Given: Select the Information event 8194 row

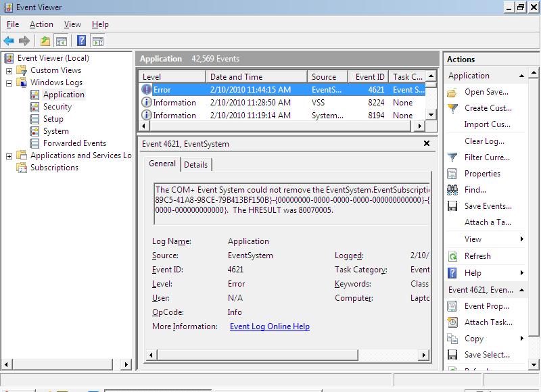Looking at the screenshot, I should click(x=282, y=115).
